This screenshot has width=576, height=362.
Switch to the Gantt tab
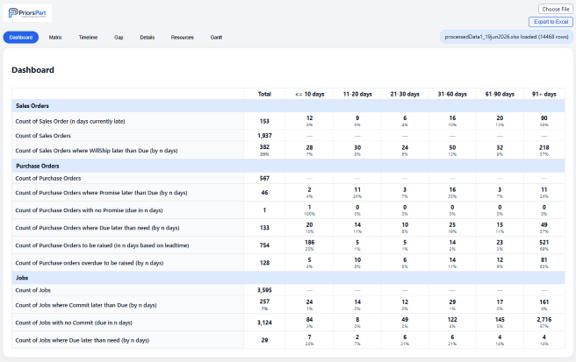click(216, 37)
